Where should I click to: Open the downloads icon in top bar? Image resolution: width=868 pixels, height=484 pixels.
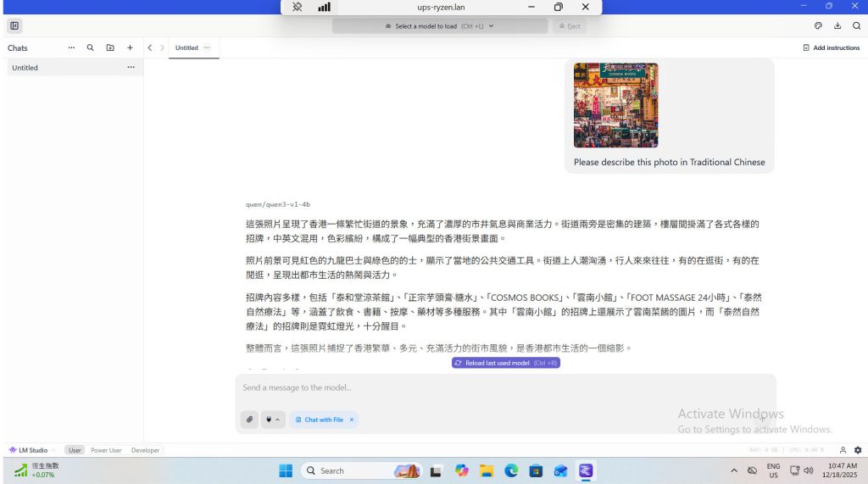(x=837, y=26)
